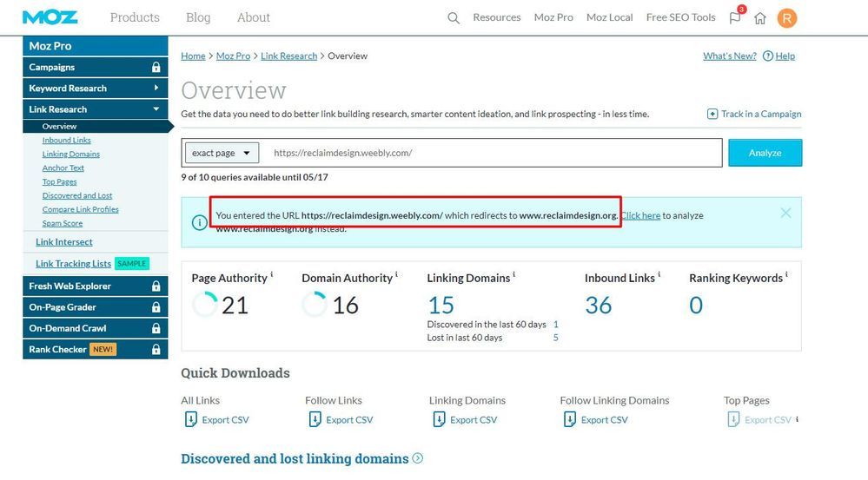Open the Free SEO Tools menu
Image resolution: width=868 pixels, height=480 pixels.
coord(680,17)
